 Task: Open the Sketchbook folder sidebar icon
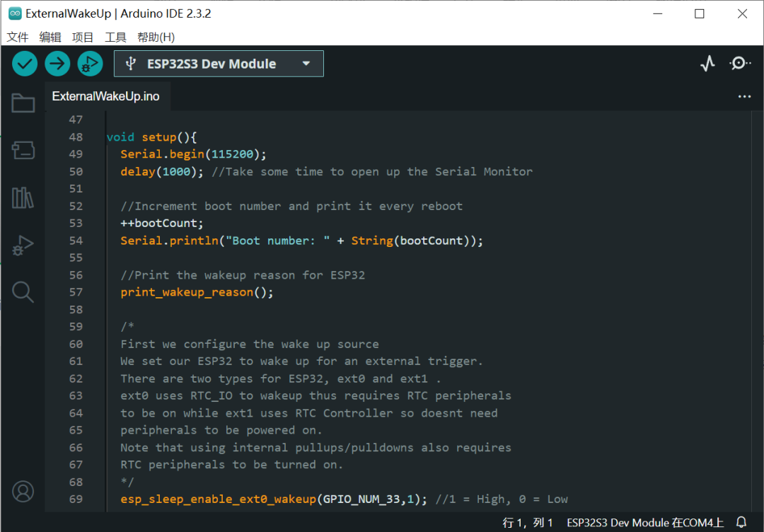tap(23, 103)
